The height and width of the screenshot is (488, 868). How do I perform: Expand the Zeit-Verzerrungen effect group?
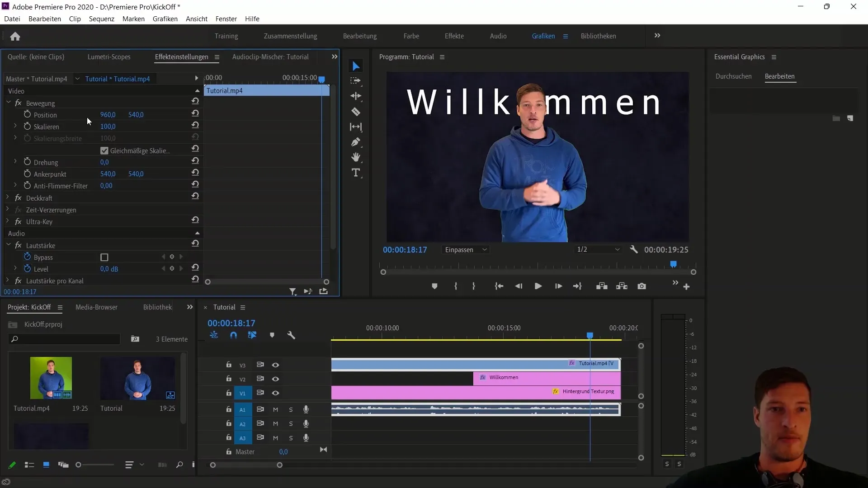7,210
